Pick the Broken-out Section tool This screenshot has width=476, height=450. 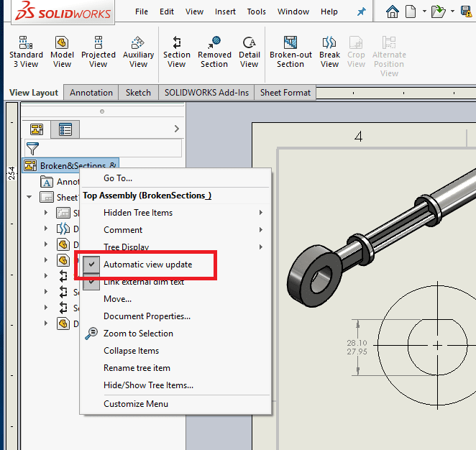click(x=290, y=52)
